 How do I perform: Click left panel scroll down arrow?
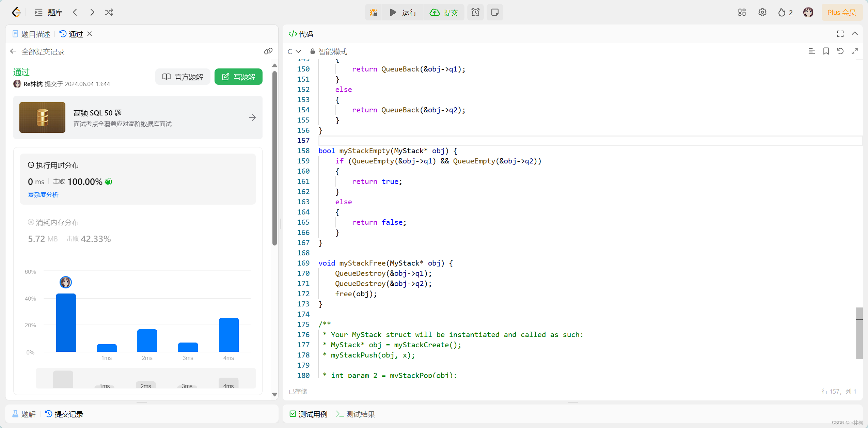pos(274,395)
